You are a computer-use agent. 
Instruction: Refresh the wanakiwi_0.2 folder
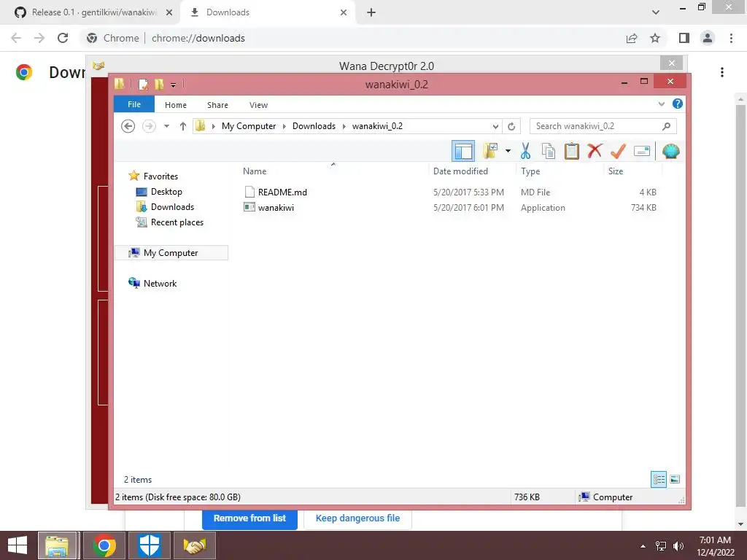pyautogui.click(x=511, y=127)
